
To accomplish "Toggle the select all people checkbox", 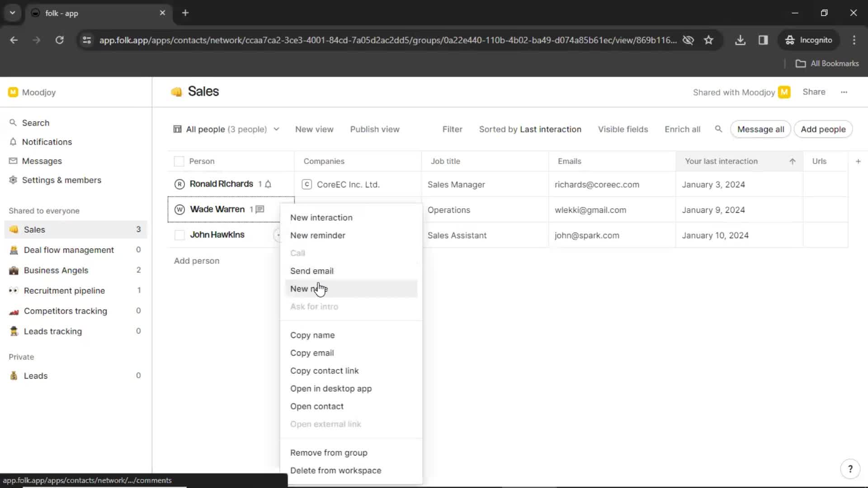I will [x=179, y=161].
